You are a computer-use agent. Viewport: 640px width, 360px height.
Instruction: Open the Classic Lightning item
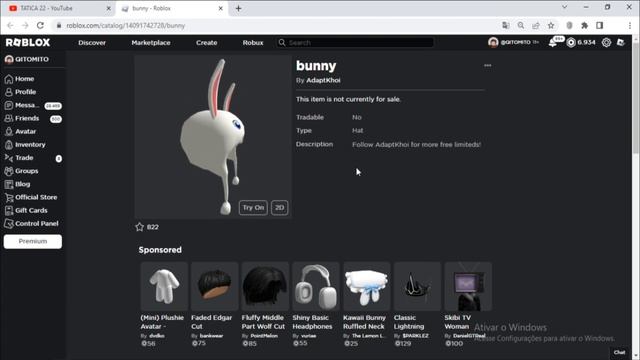417,286
